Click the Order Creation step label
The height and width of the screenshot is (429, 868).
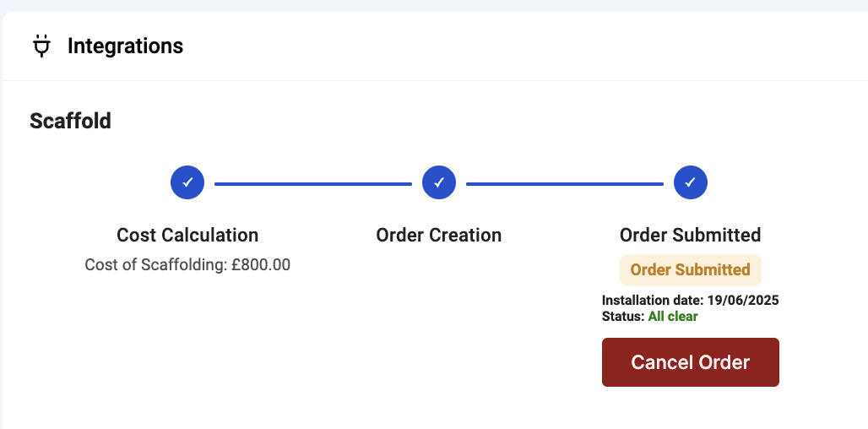coord(439,236)
